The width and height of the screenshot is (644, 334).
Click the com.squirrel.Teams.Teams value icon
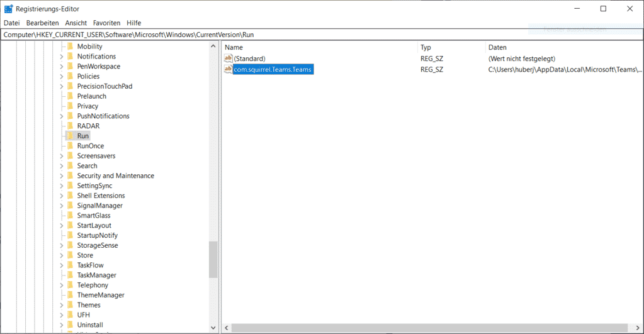[229, 69]
